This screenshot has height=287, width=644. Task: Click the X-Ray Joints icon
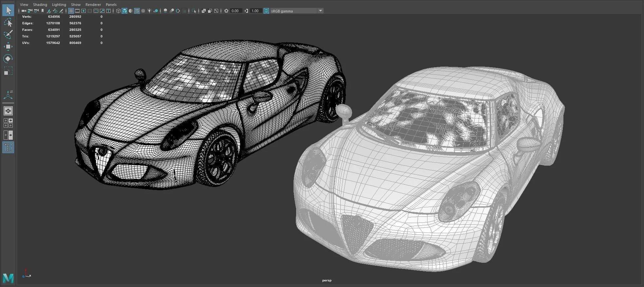click(216, 11)
